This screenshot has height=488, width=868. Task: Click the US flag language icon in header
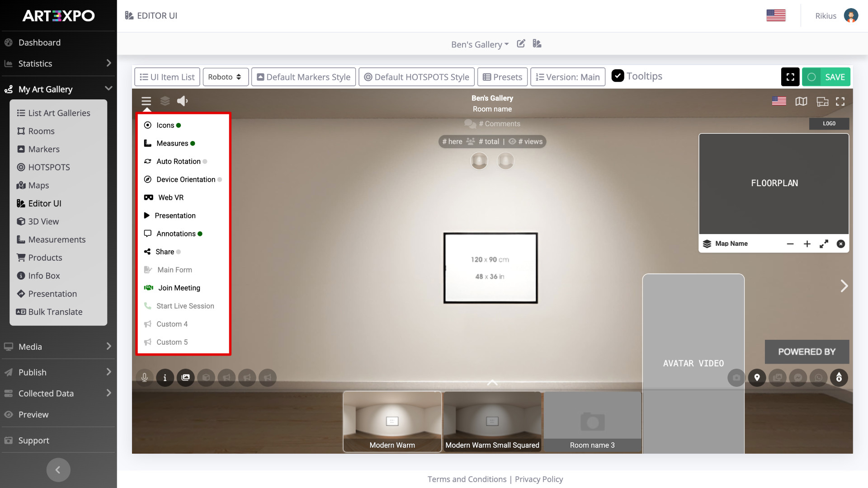(776, 15)
